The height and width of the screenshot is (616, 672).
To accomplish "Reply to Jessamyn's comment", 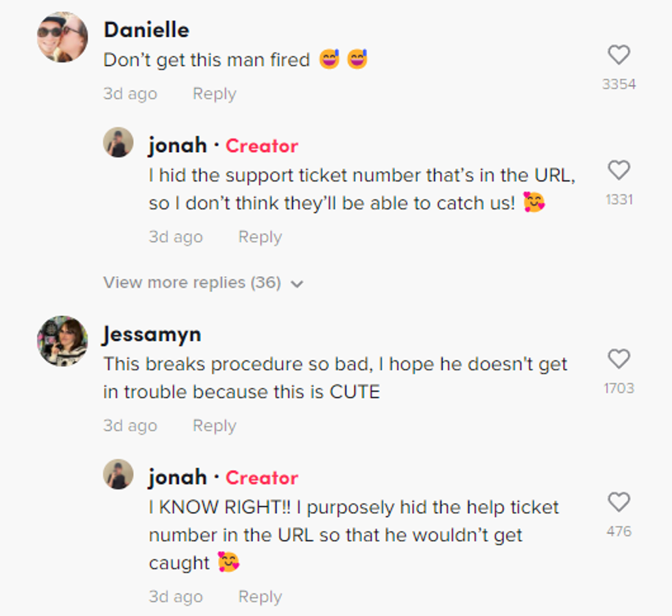I will [214, 426].
